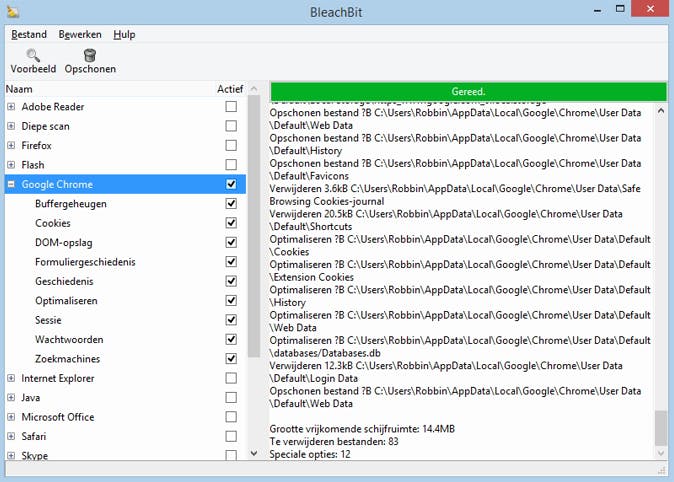Screen dimensions: 674x482
Task: Click the 'Grootte vrijkomende schijfruimte: 14.4MB' line
Action: (362, 429)
